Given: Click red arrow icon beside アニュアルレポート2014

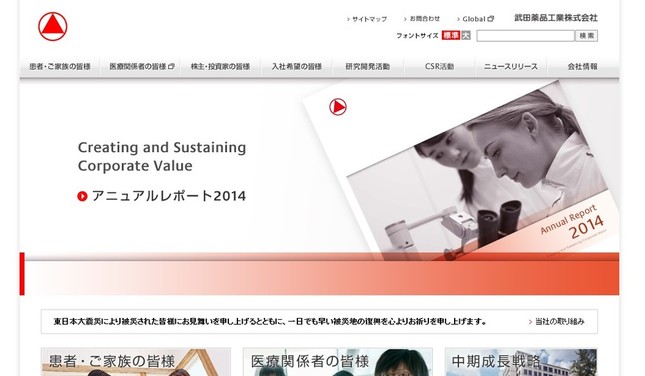Looking at the screenshot, I should point(82,196).
